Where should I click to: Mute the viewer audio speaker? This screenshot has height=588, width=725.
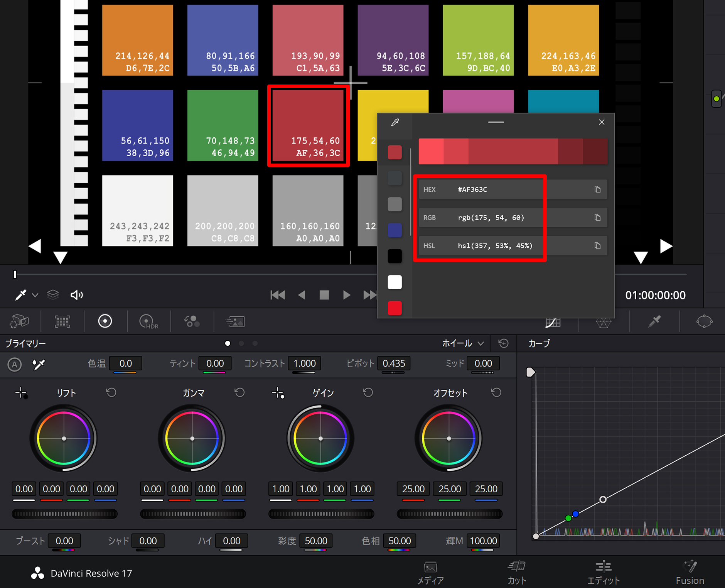pos(77,295)
